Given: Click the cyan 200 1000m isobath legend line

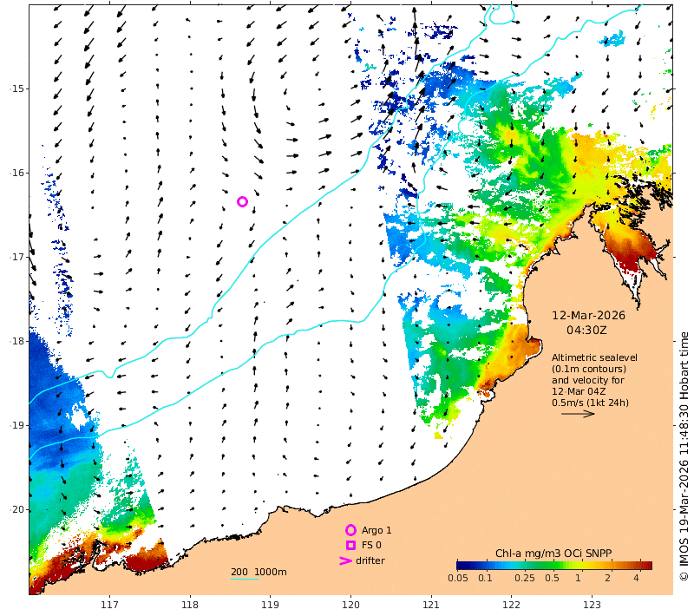Looking at the screenshot, I should (245, 579).
